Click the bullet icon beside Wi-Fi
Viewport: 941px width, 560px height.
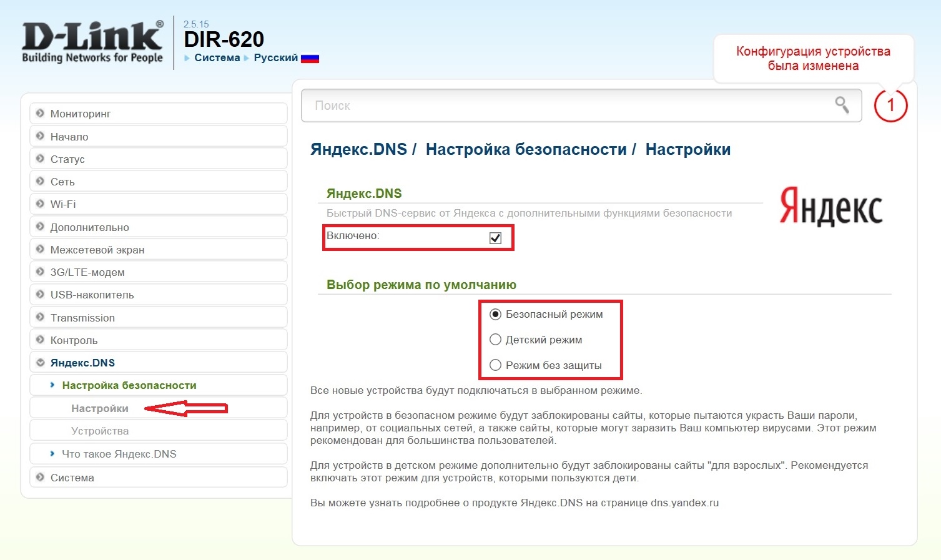pyautogui.click(x=40, y=204)
